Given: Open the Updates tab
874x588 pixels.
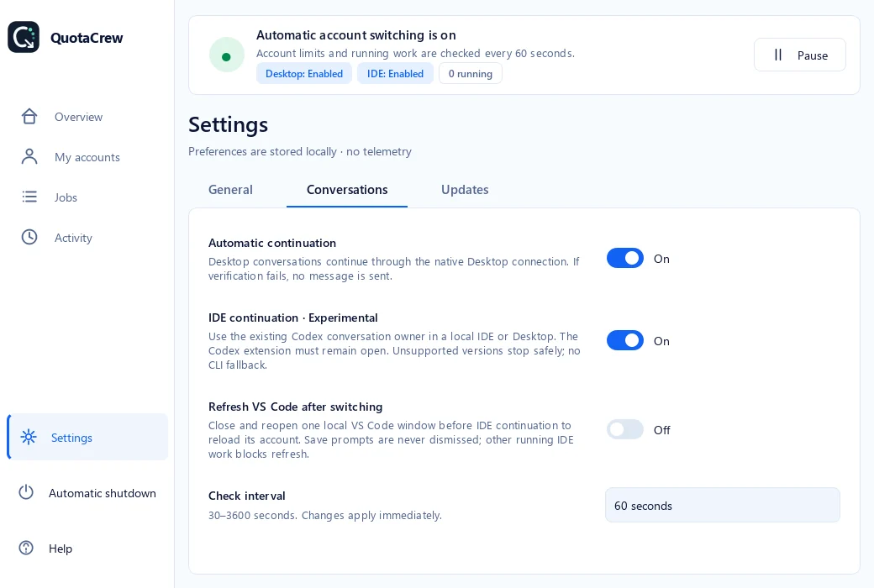Looking at the screenshot, I should pos(465,190).
